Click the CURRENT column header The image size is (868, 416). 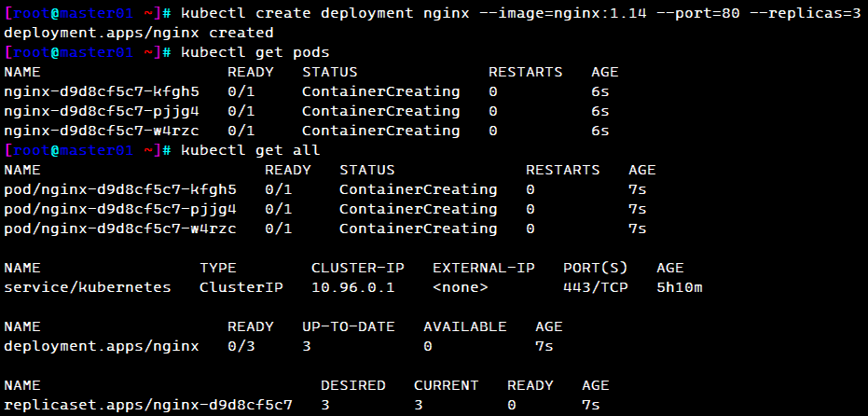[x=447, y=385]
